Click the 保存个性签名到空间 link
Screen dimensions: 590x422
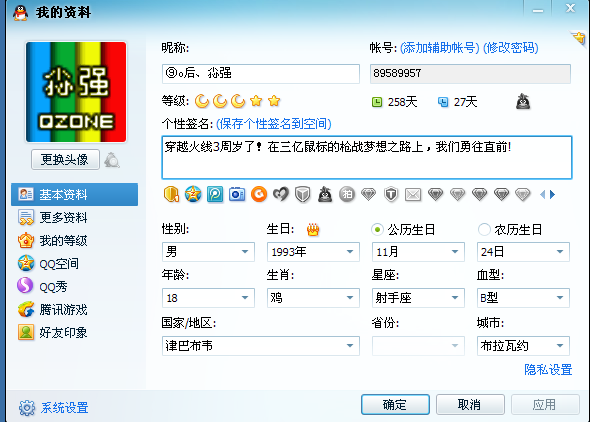(x=274, y=124)
